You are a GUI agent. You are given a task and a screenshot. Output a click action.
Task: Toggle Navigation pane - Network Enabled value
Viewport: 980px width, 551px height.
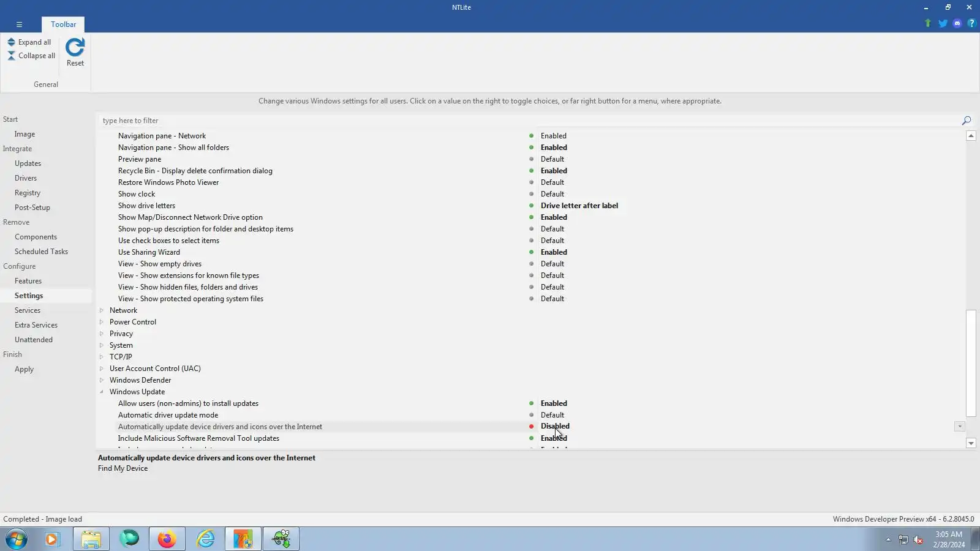coord(554,136)
